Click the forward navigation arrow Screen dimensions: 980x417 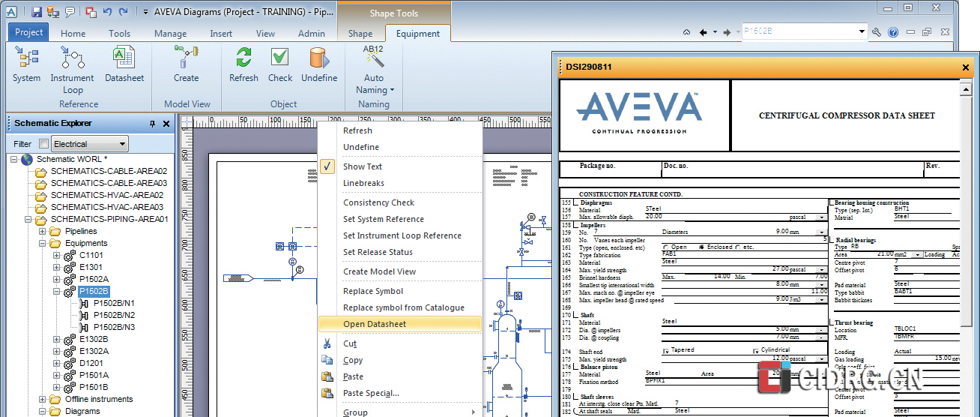(x=727, y=32)
